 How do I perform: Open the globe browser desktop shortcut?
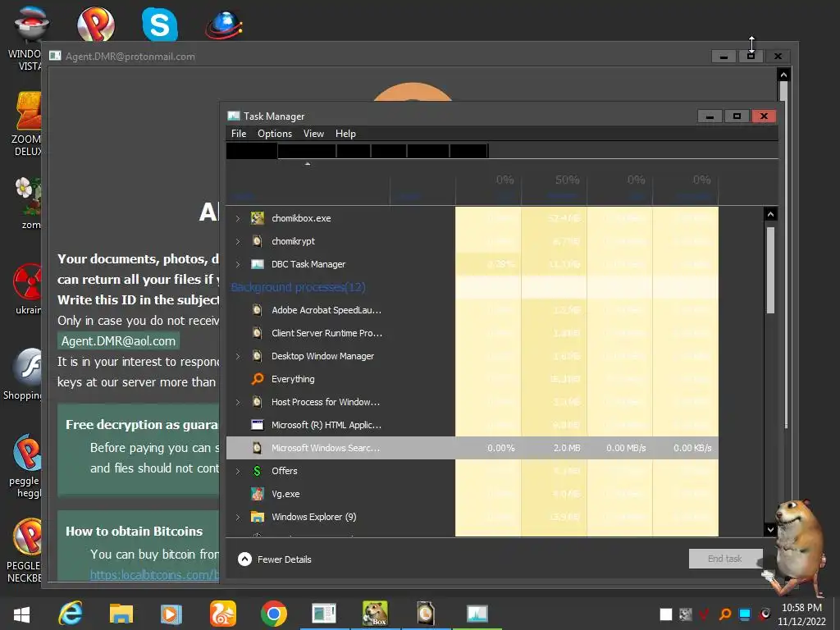224,24
